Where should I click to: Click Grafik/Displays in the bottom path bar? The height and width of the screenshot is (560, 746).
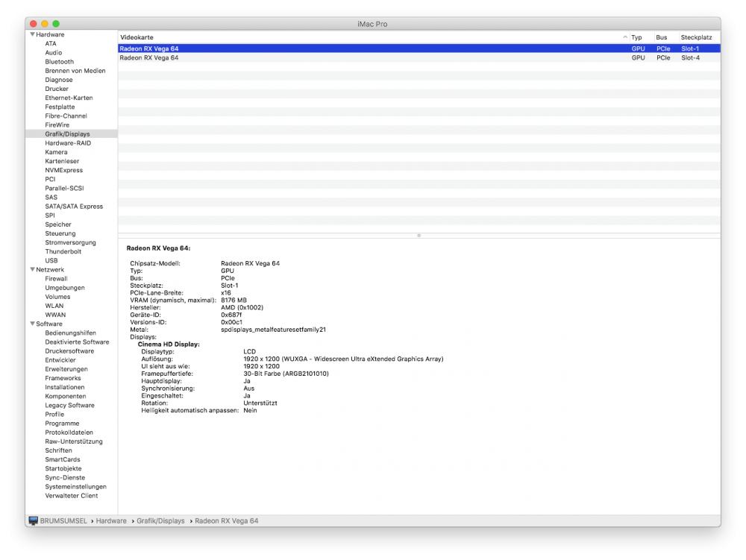pos(160,520)
